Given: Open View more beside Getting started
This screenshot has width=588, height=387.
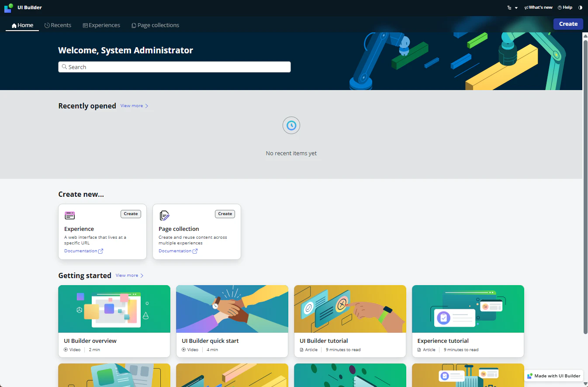Looking at the screenshot, I should pyautogui.click(x=129, y=275).
